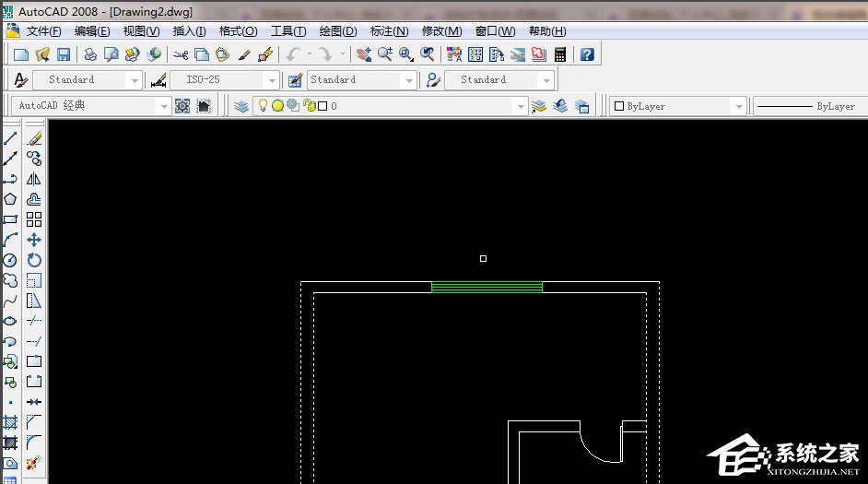
Task: Open the AutoCAD 经典 workspace dropdown
Action: [x=163, y=106]
